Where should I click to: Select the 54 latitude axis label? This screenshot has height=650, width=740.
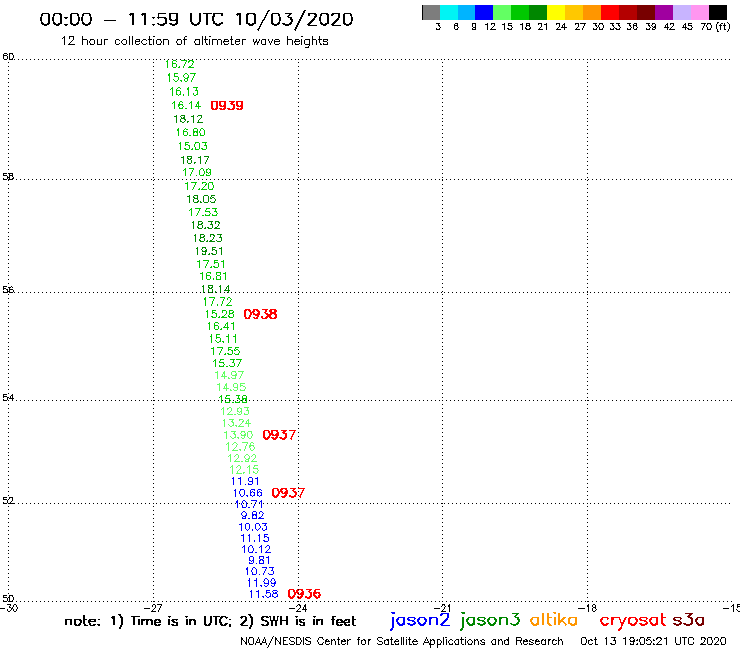(8, 398)
